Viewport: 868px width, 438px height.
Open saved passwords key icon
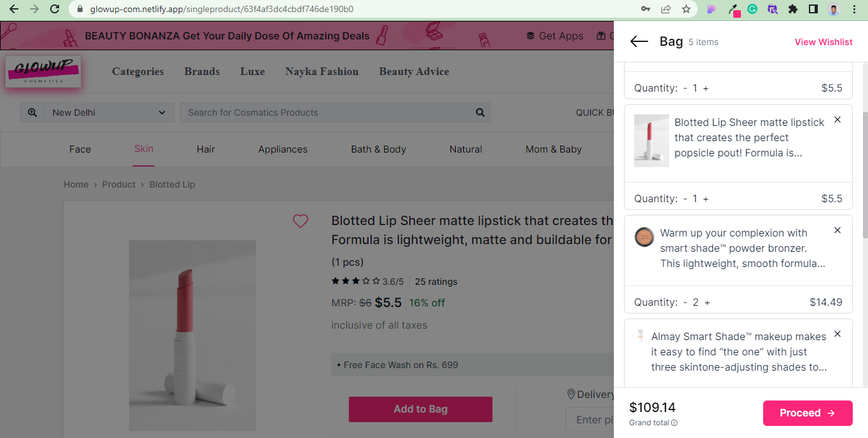[646, 9]
